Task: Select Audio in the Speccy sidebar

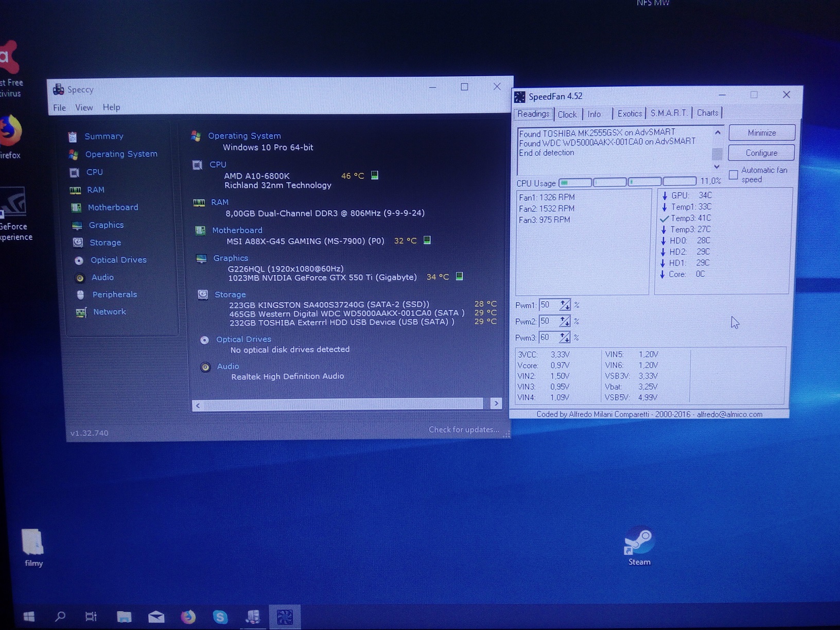Action: point(102,277)
